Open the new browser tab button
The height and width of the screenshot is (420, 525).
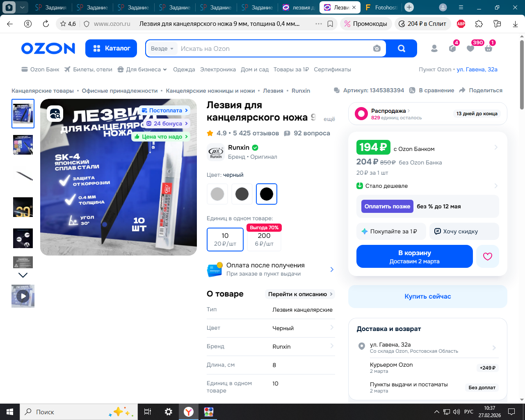409,7
